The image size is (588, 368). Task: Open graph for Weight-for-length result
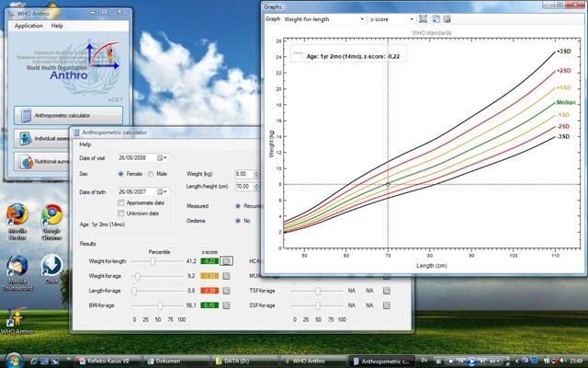click(x=226, y=262)
